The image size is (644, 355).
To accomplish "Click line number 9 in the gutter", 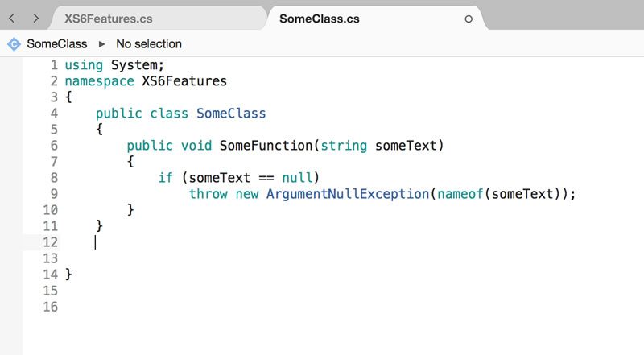I will click(x=54, y=194).
